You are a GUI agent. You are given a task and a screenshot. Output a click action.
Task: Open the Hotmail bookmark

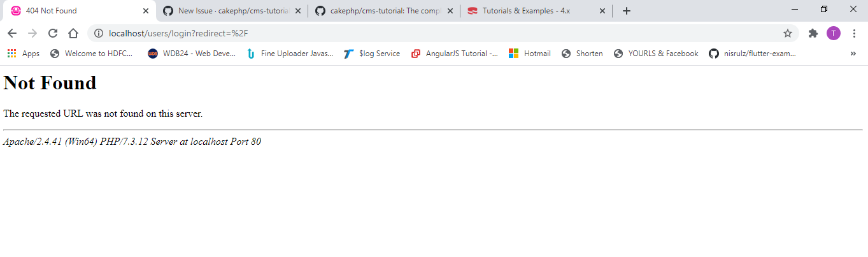pyautogui.click(x=530, y=54)
